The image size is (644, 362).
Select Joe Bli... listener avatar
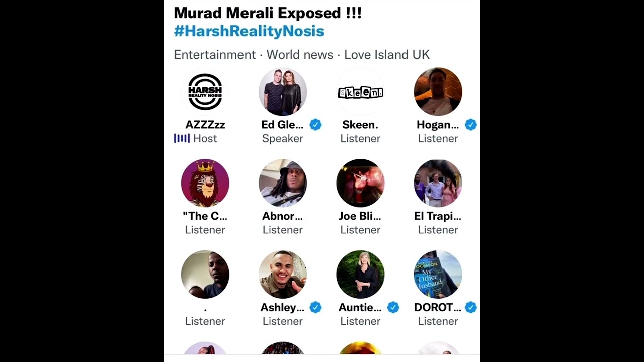tap(360, 183)
